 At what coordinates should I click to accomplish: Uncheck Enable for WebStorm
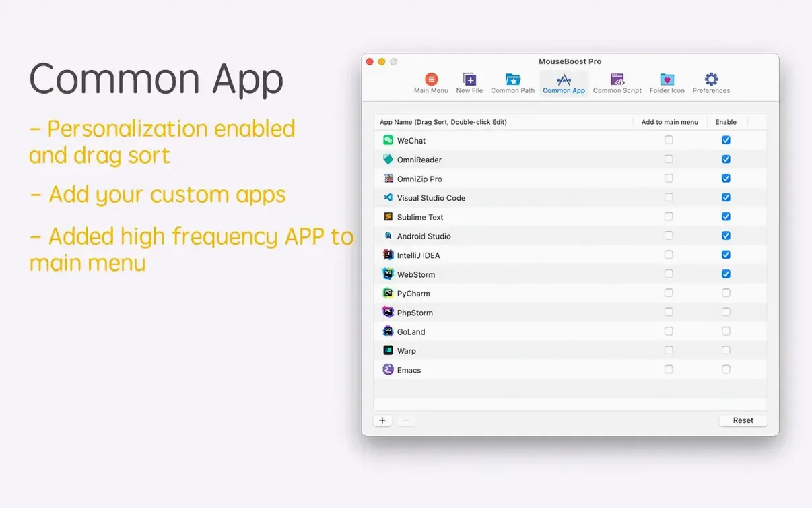pyautogui.click(x=726, y=274)
